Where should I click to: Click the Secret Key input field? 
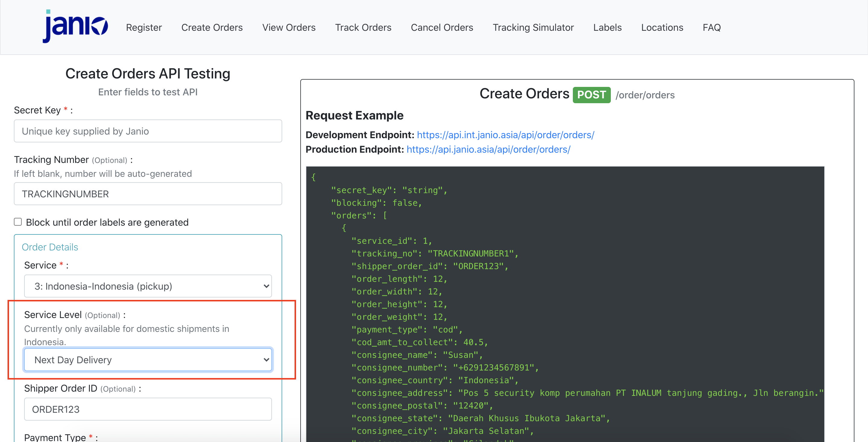pos(148,131)
